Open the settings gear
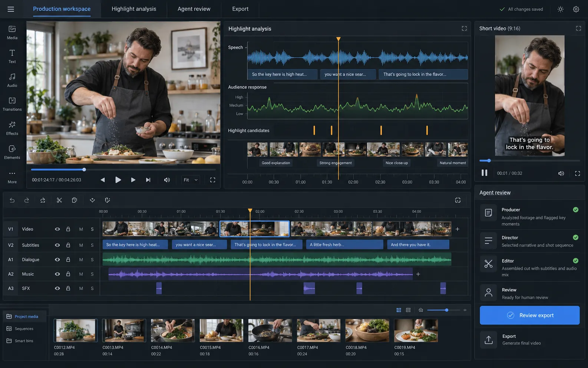 [x=576, y=9]
